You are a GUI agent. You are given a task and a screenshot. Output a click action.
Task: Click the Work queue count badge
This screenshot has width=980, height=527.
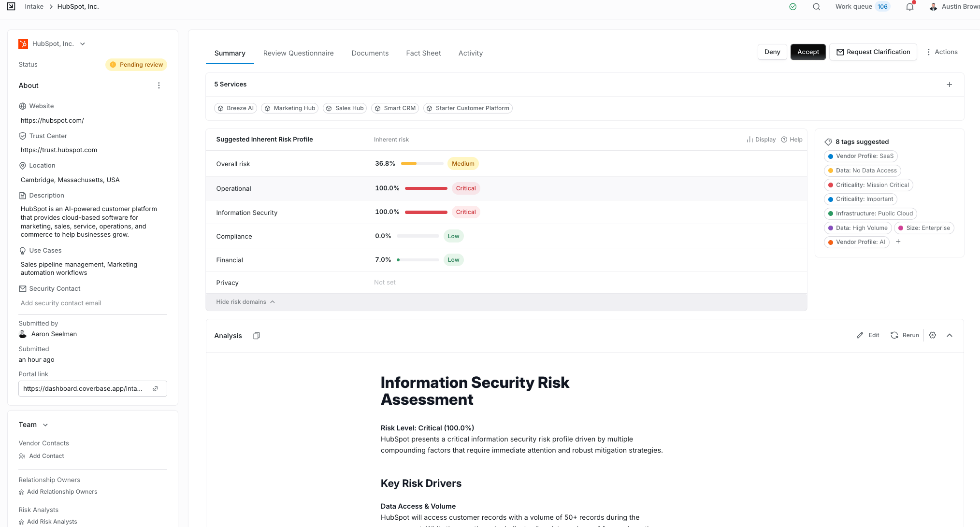tap(882, 7)
